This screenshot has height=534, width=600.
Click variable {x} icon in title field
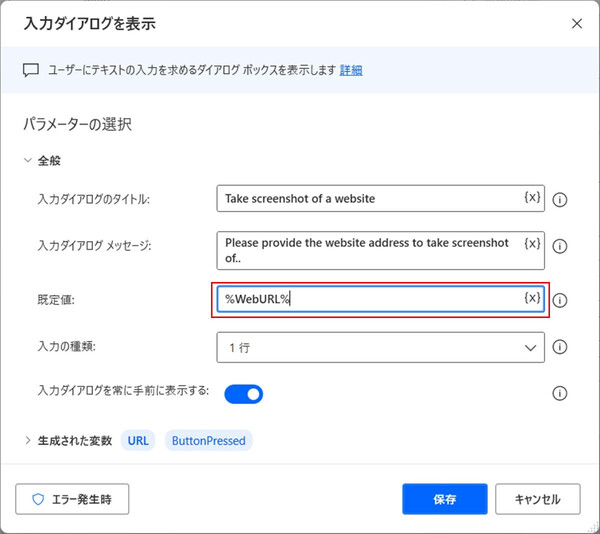[x=532, y=197]
